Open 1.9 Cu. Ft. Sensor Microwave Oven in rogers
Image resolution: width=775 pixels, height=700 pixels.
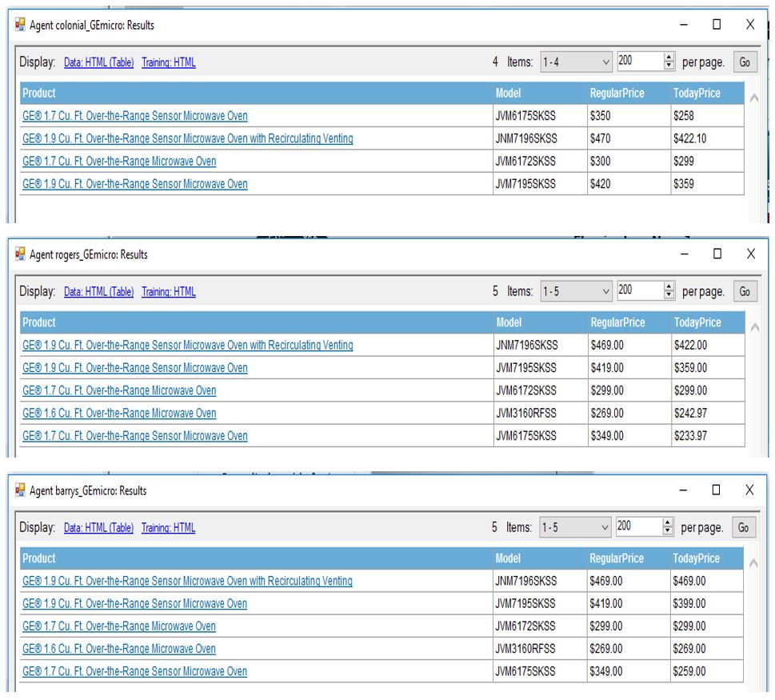point(135,368)
